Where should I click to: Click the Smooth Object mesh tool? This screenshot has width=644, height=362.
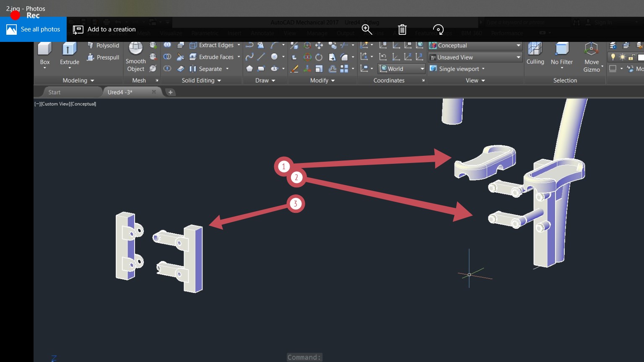point(135,57)
